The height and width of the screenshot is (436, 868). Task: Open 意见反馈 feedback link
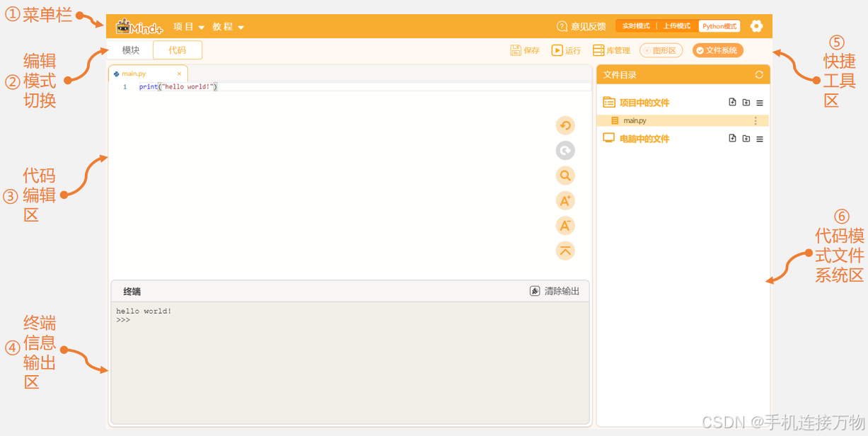[581, 26]
